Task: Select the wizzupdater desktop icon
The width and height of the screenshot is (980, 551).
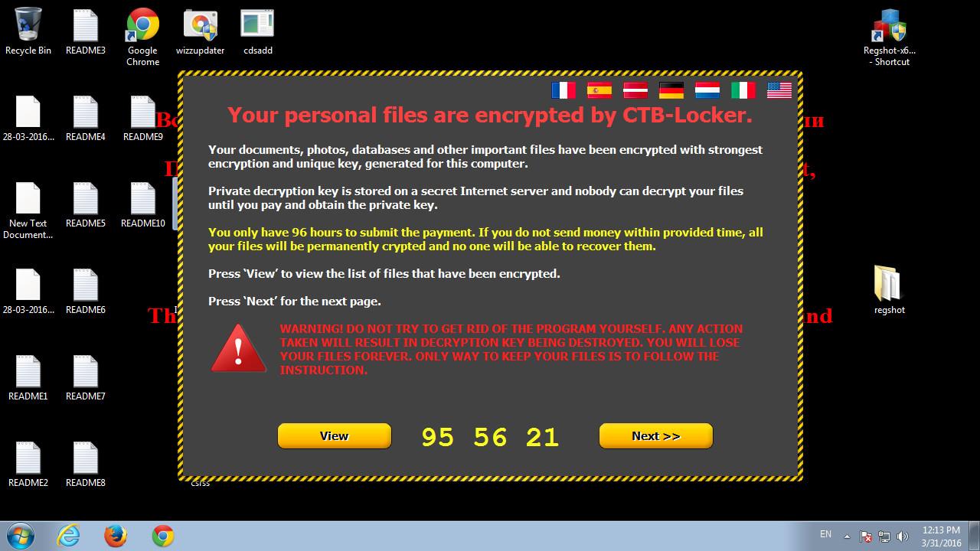Action: [x=201, y=31]
